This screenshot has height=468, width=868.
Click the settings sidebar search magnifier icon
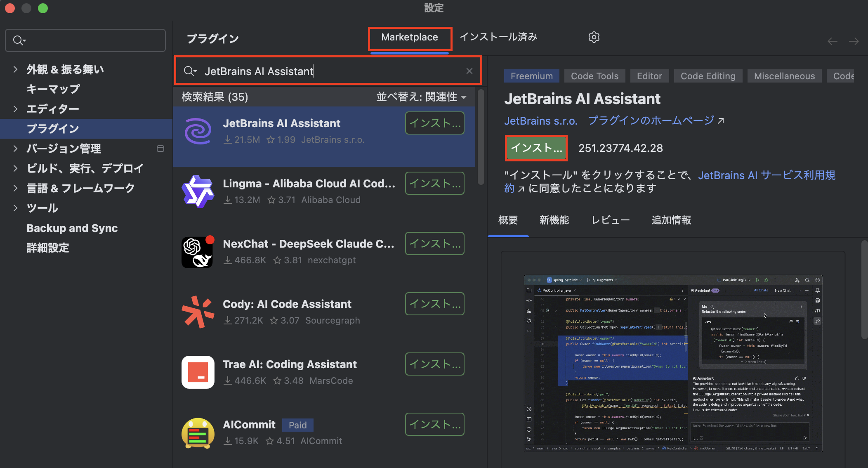coord(19,40)
